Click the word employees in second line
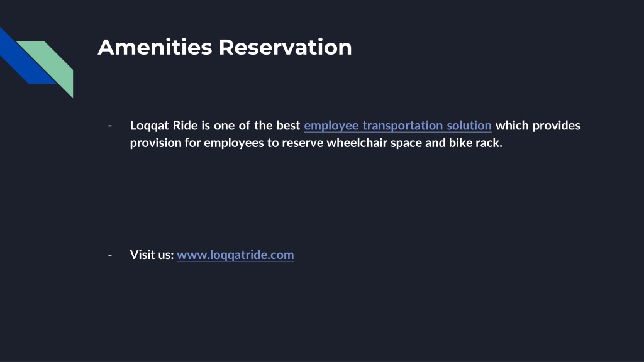Viewport: 644px width, 362px height. 234,143
